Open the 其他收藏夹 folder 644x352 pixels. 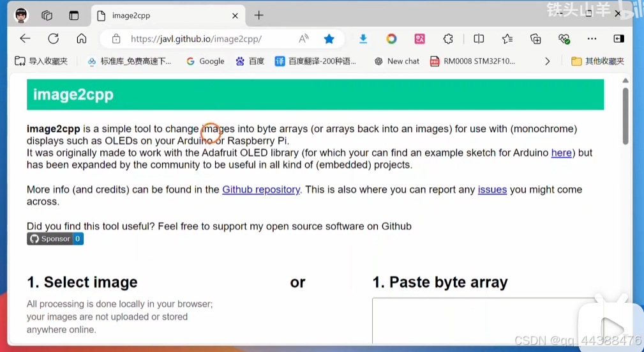point(597,61)
